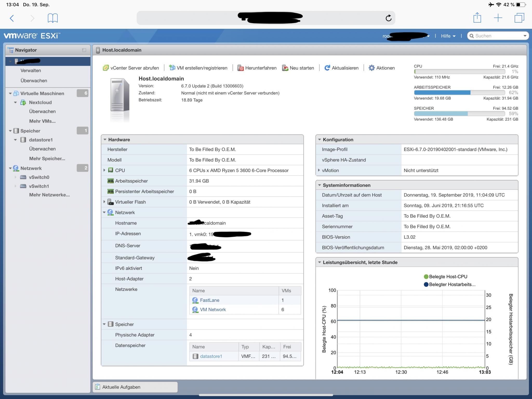This screenshot has width=532, height=399.
Task: Expand Virtueller Flash row
Action: tap(104, 202)
